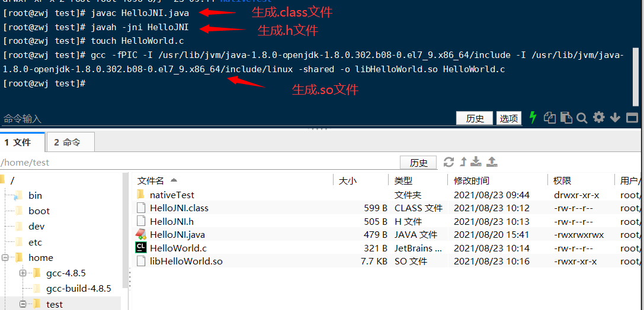
Task: Click the bin folder icon in tree
Action: click(18, 196)
